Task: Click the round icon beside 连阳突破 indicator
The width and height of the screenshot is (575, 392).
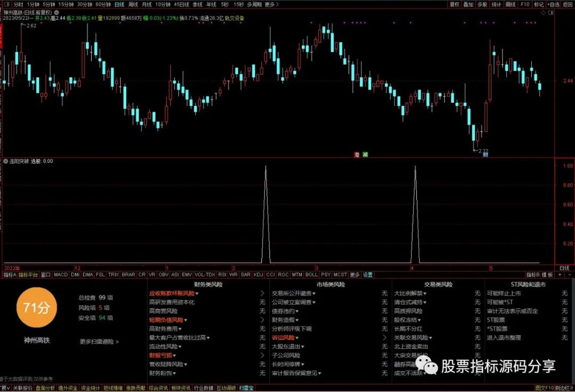Action: [x=5, y=161]
